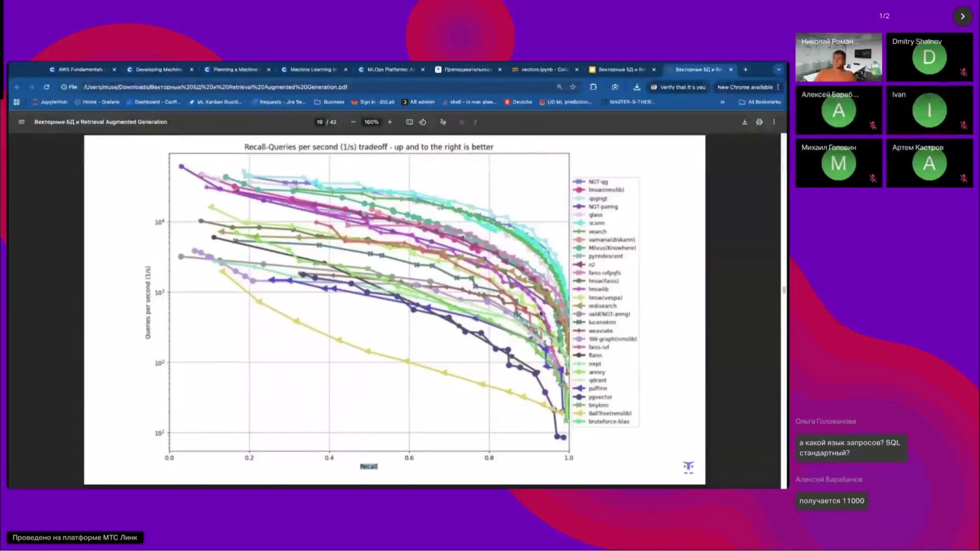Bookmark this page with star icon

point(573,87)
